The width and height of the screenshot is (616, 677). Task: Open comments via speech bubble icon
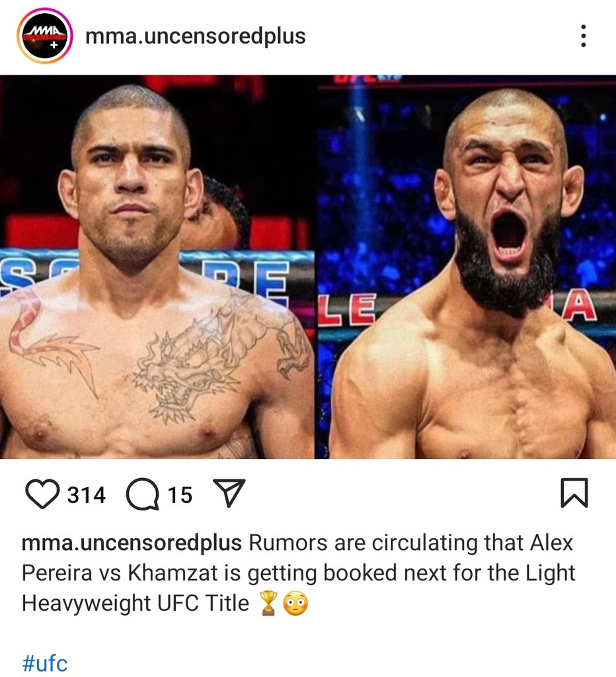143,493
